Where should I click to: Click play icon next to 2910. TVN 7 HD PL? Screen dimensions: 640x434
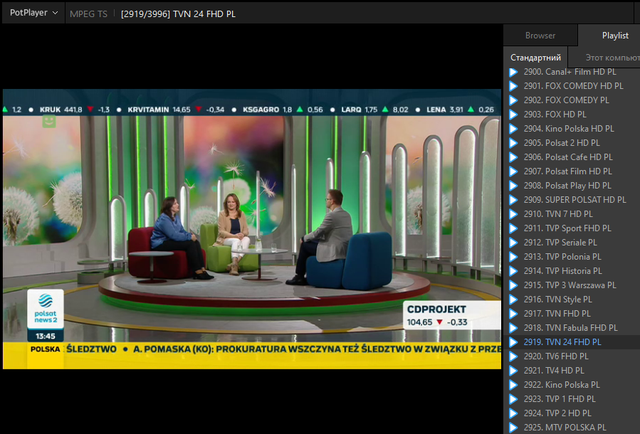pos(513,214)
